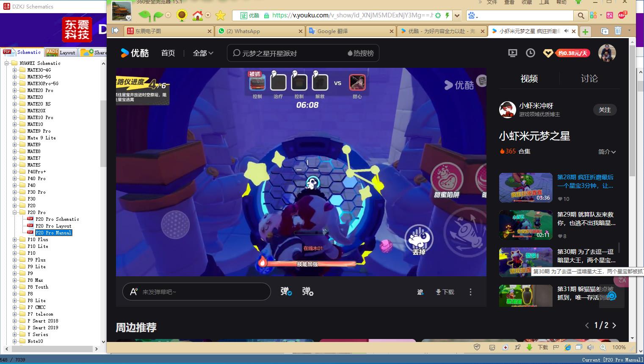Expand the P40 Pro tree folder
The width and height of the screenshot is (644, 364).
tap(15, 178)
